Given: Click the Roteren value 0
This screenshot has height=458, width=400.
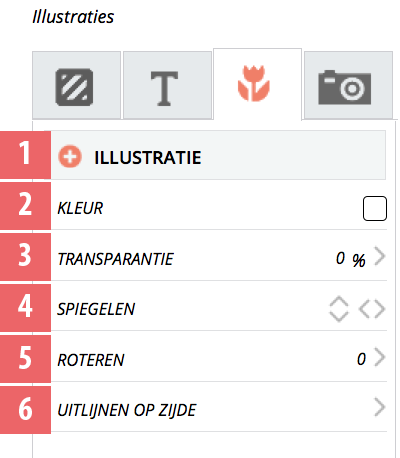Looking at the screenshot, I should [x=361, y=359].
